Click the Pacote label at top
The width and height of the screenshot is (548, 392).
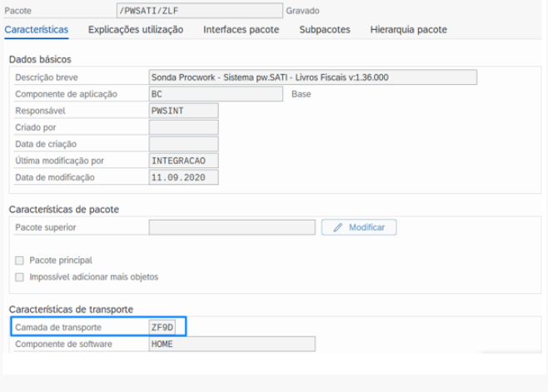click(x=17, y=11)
